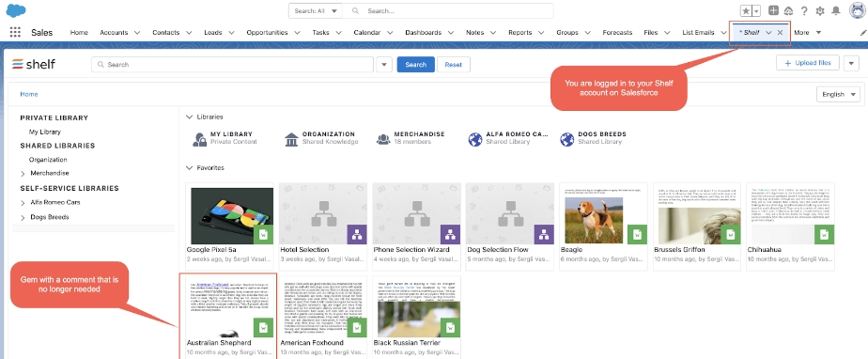Open the Reports tab dropdown chevron
The image size is (868, 359).
pyautogui.click(x=541, y=33)
